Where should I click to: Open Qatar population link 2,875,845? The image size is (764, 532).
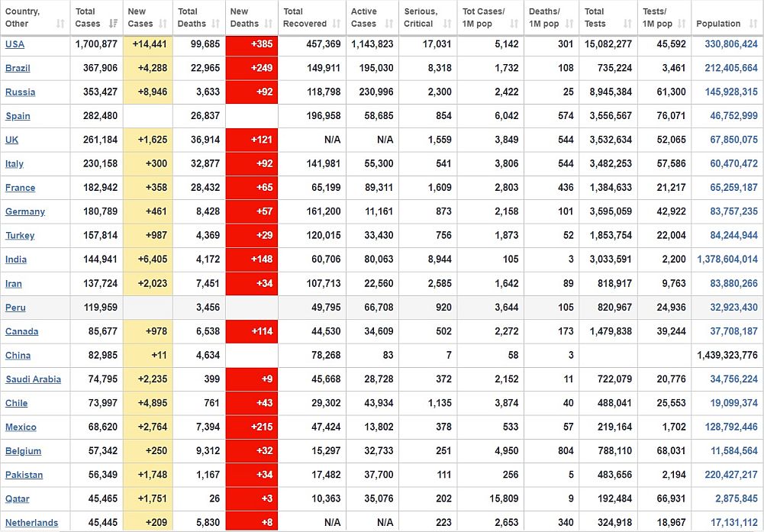tap(737, 498)
